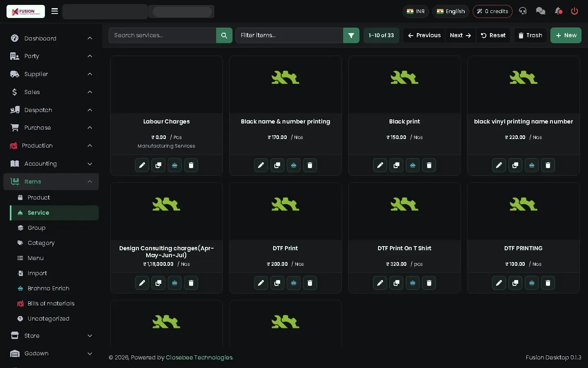Viewport: 588px width, 368px height.
Task: Go to Next page of services
Action: tap(460, 36)
